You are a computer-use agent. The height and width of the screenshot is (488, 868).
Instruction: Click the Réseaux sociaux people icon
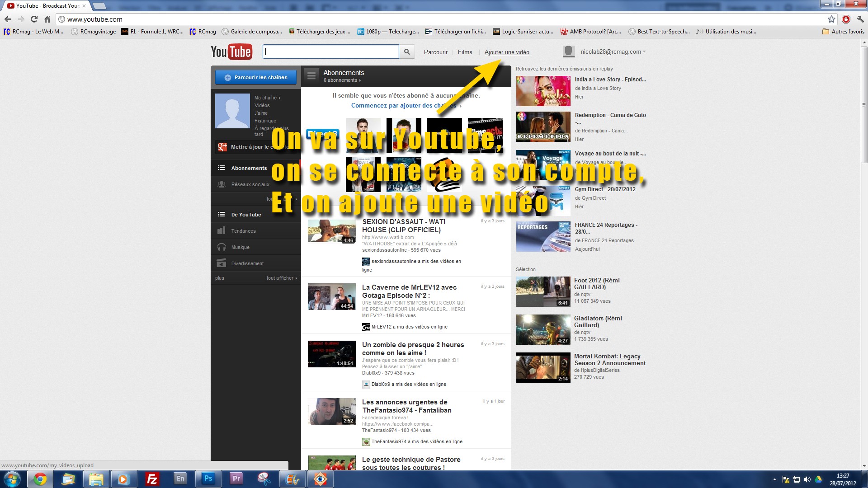221,184
